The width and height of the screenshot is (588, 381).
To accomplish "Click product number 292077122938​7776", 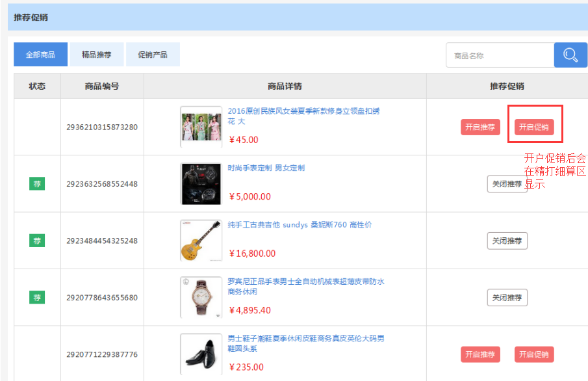I will click(x=102, y=354).
